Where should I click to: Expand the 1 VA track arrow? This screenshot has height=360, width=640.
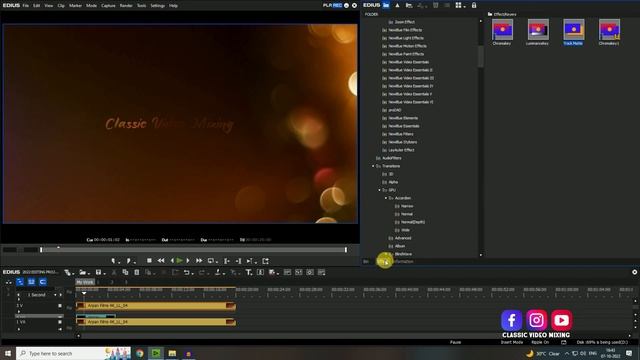coord(19,329)
